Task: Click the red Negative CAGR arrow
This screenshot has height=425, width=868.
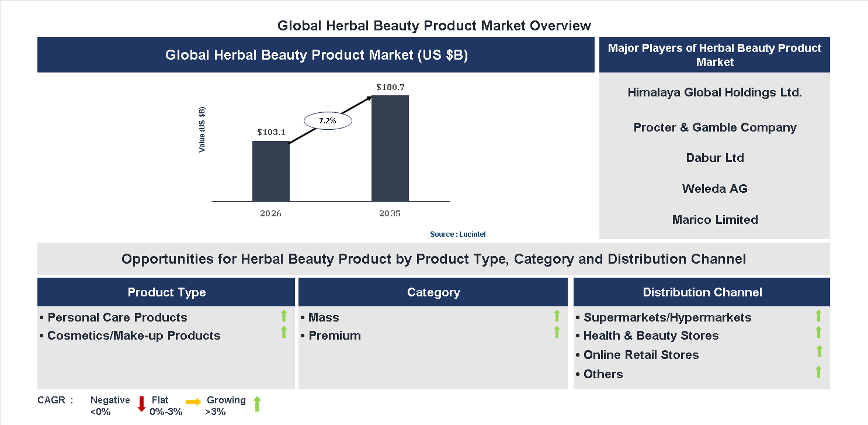Action: pyautogui.click(x=141, y=405)
